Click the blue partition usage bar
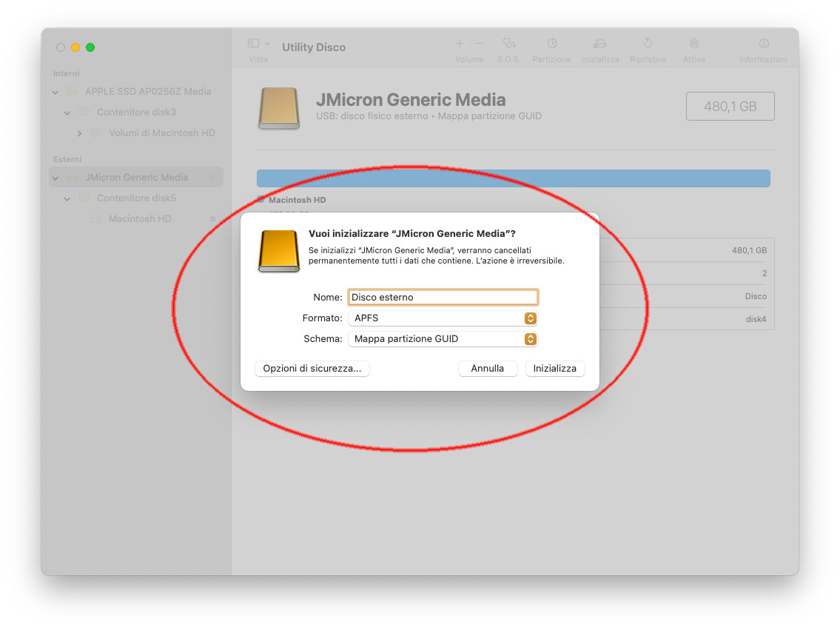Screen dimensions: 840x630 [513, 178]
